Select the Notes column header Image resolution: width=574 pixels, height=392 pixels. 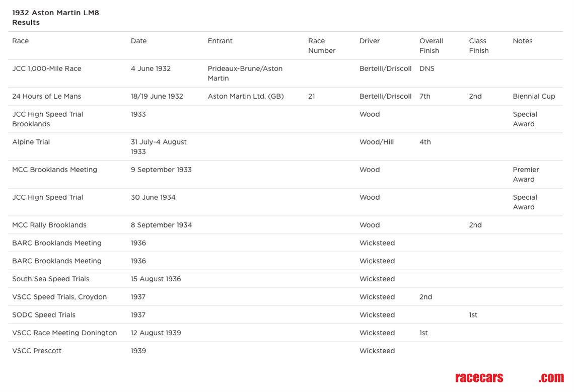tap(522, 41)
